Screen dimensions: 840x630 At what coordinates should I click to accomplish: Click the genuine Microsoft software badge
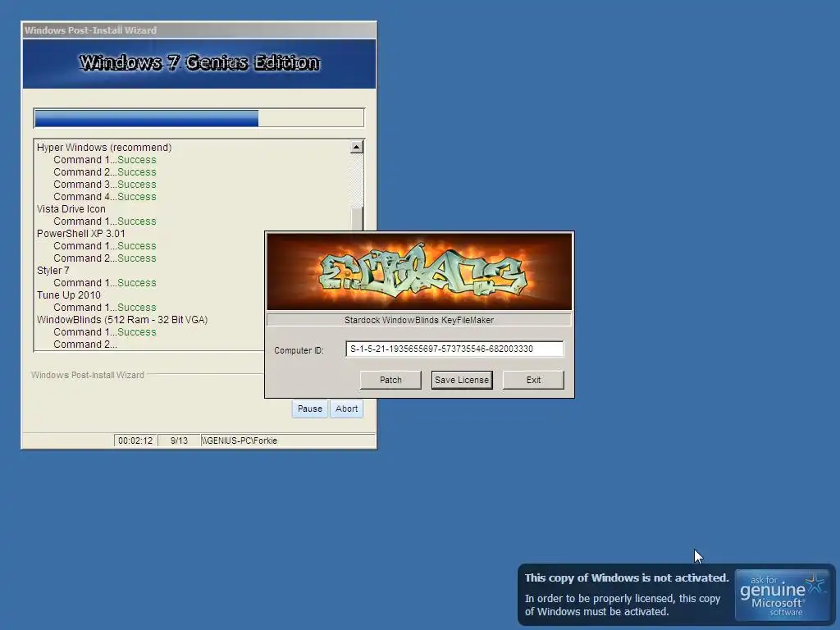click(781, 596)
